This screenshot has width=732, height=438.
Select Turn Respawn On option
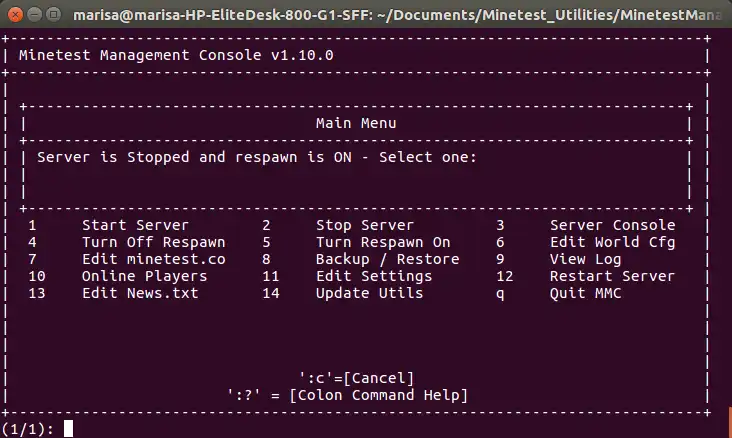coord(383,242)
